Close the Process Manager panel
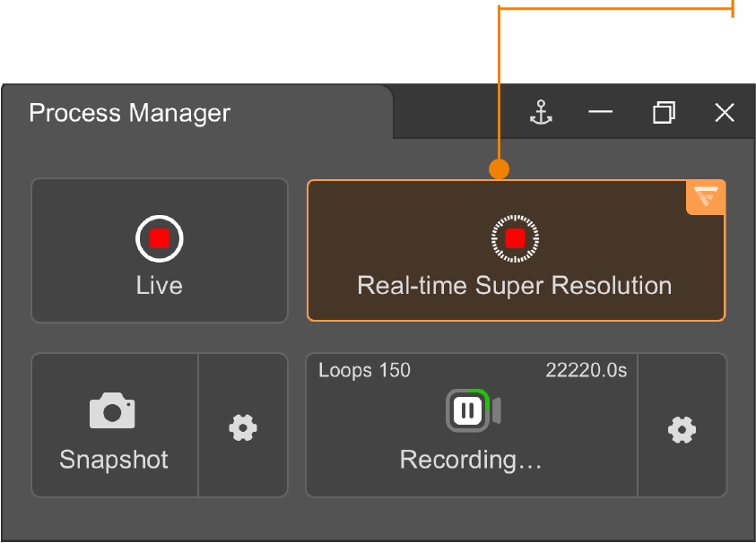Screen dimensions: 756x543 [725, 113]
